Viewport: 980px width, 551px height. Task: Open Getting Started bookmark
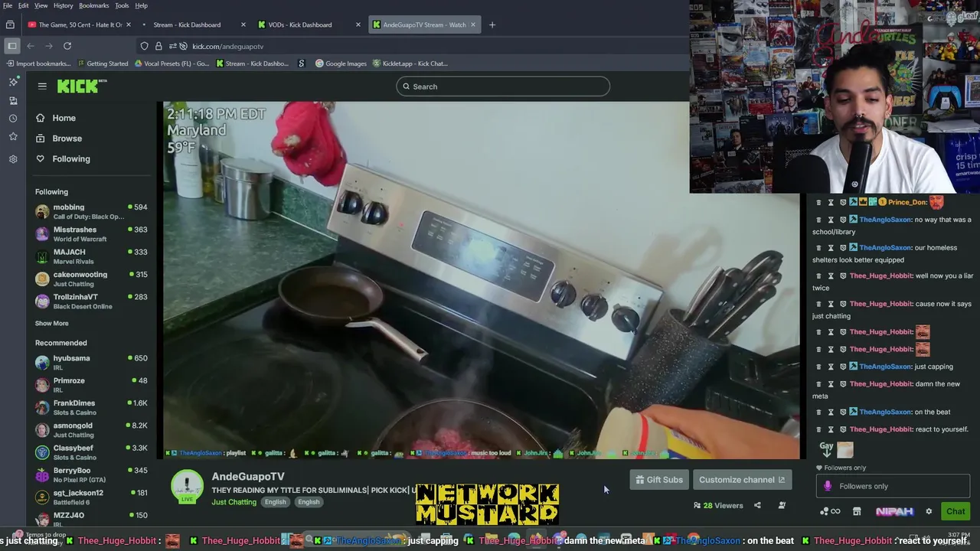pos(103,64)
